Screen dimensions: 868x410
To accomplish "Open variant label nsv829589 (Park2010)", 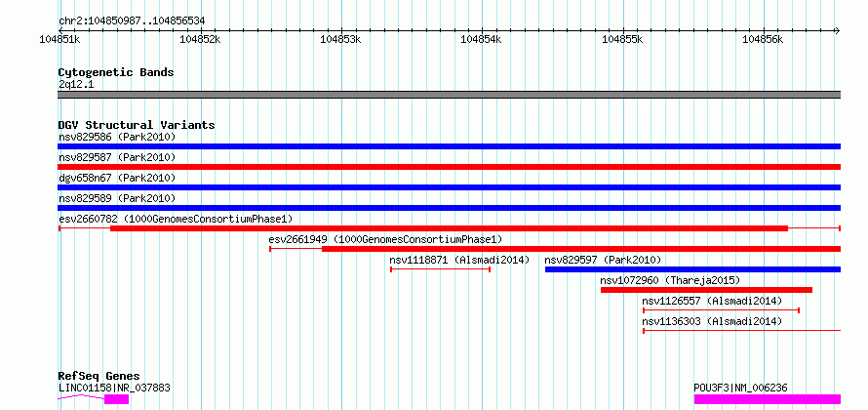I will click(117, 198).
